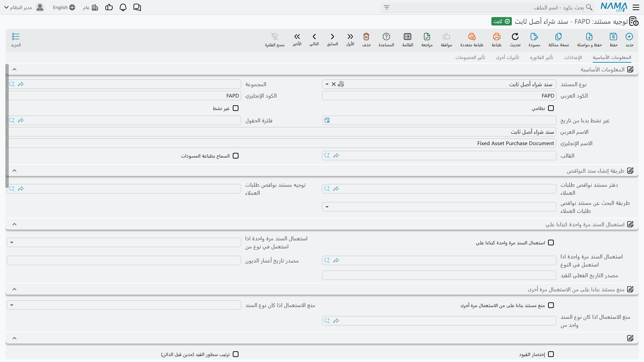Toggle the نظامي checkbox
644x362 pixels.
[x=551, y=108]
